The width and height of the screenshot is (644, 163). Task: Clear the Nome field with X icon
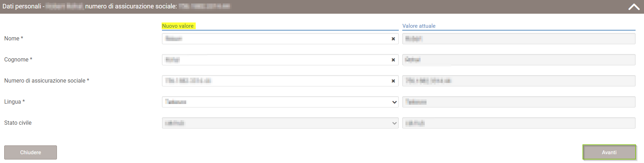pyautogui.click(x=393, y=39)
